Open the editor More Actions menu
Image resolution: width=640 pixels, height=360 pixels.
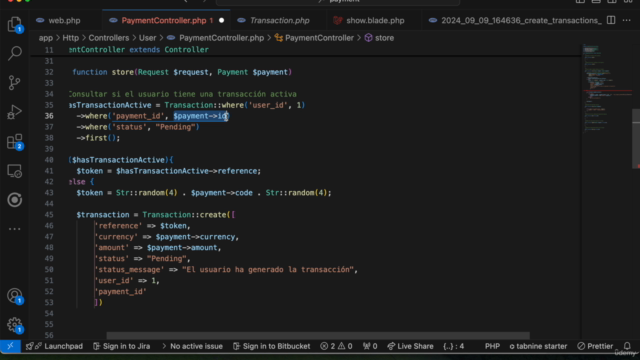click(627, 20)
